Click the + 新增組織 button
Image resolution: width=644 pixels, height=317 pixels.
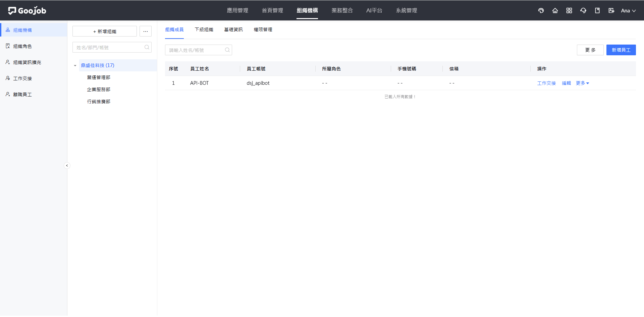click(x=105, y=31)
